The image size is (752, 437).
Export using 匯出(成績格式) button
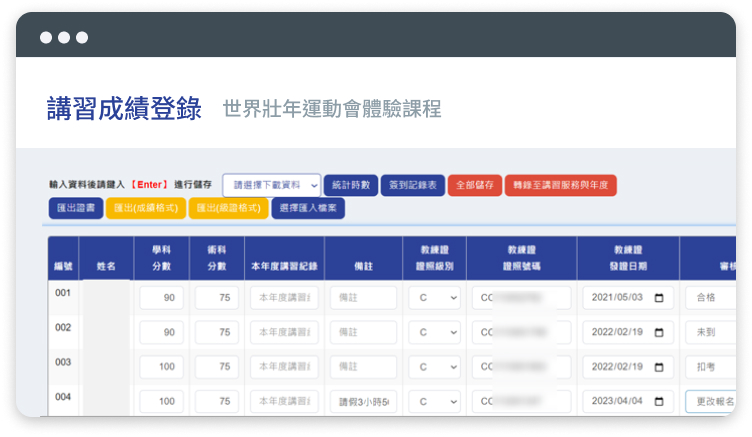click(x=146, y=208)
